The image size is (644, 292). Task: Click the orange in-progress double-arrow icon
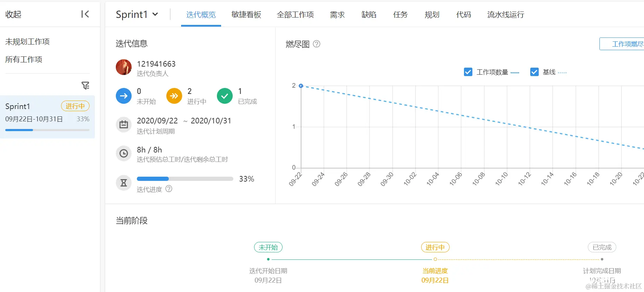174,96
